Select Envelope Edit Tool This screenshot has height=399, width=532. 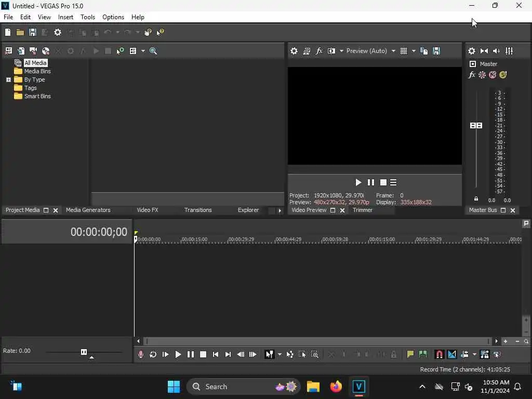pyautogui.click(x=290, y=354)
